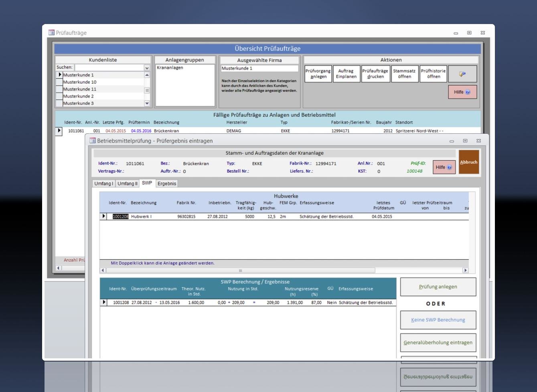The width and height of the screenshot is (537, 392).
Task: Click Generalüberholung eintragen button
Action: pos(438,343)
